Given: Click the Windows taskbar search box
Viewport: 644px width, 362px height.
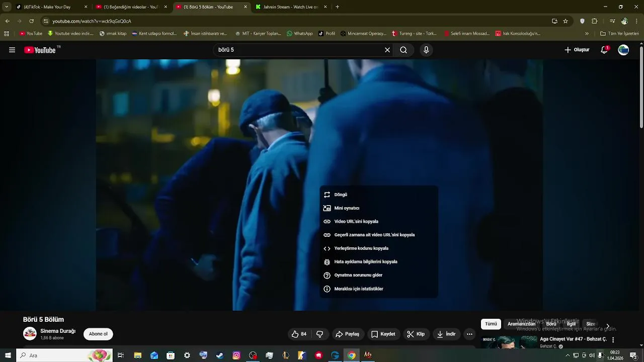Looking at the screenshot, I should pos(64,355).
